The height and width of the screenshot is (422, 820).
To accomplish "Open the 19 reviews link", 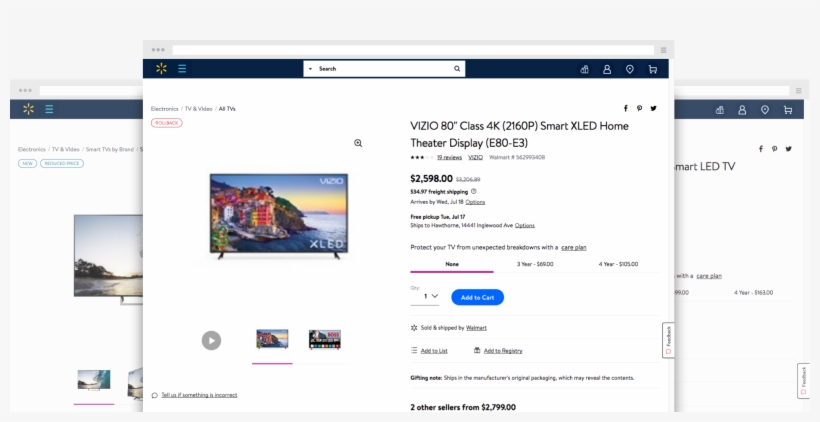I will click(x=449, y=157).
